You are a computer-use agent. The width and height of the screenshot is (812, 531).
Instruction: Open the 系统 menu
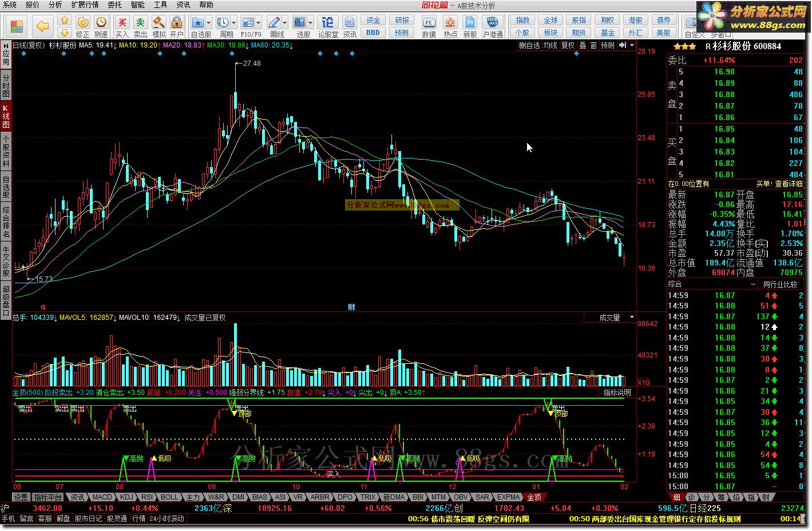[10, 5]
